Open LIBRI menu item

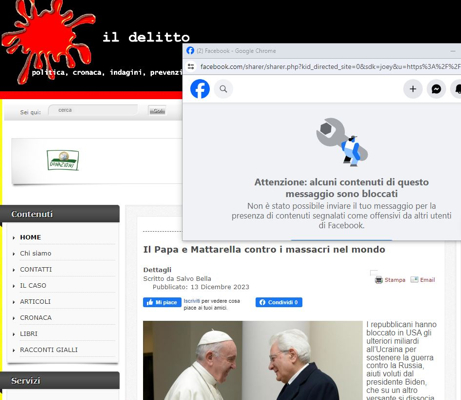(x=29, y=333)
